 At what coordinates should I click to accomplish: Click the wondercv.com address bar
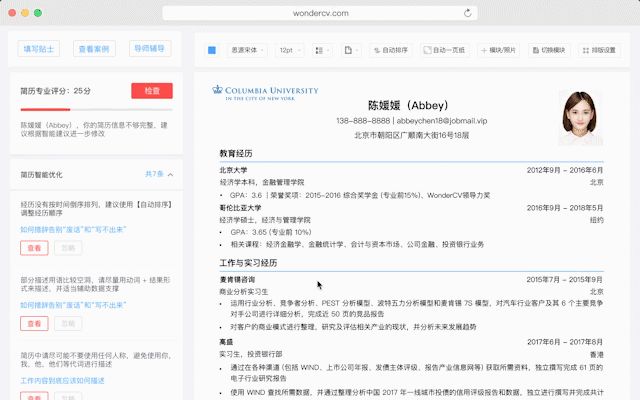pos(320,13)
